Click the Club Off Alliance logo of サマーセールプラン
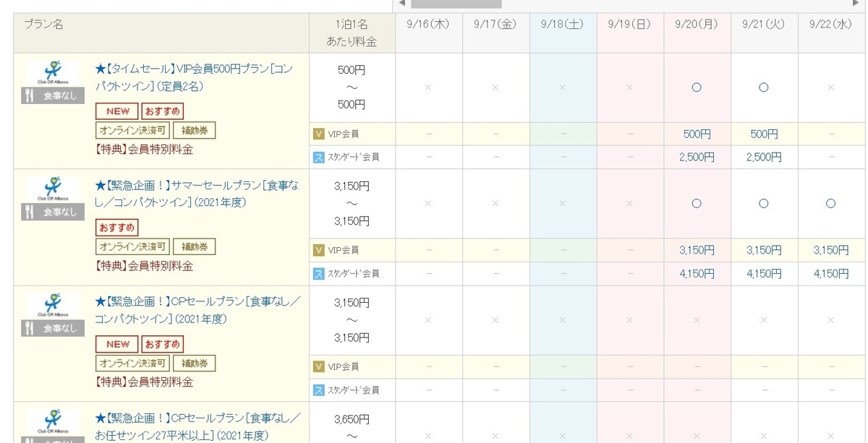 (53, 190)
